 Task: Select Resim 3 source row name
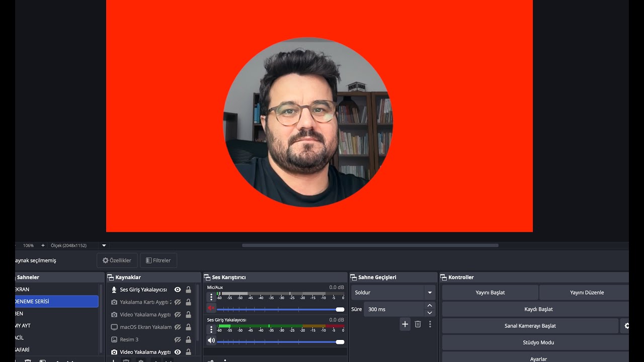click(x=129, y=339)
